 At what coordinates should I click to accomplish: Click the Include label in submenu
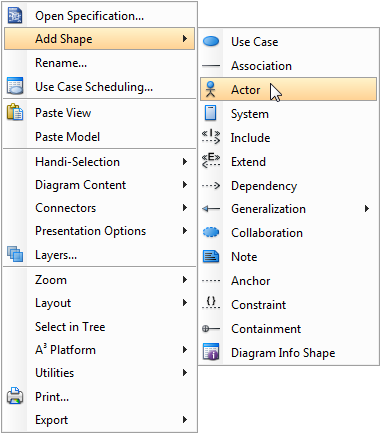pyautogui.click(x=250, y=138)
